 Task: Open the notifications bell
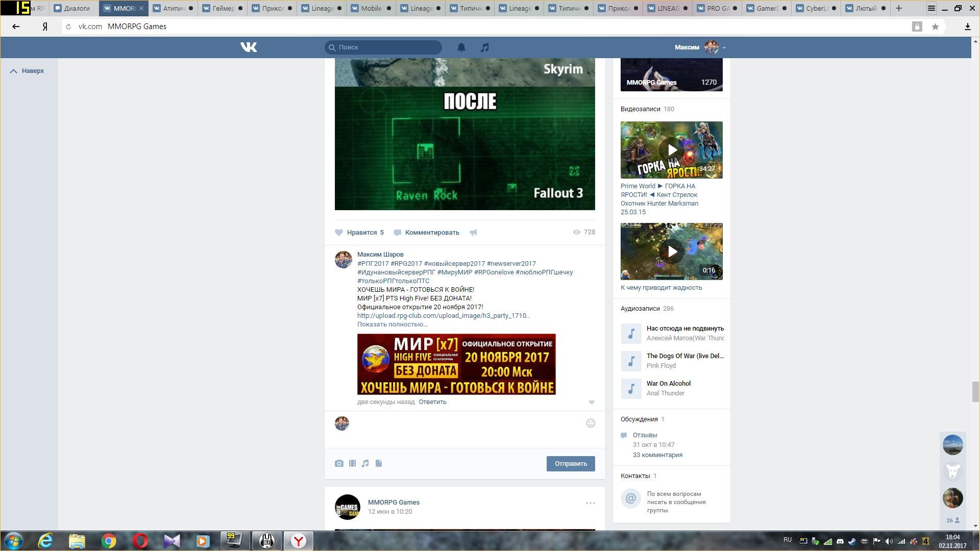461,47
